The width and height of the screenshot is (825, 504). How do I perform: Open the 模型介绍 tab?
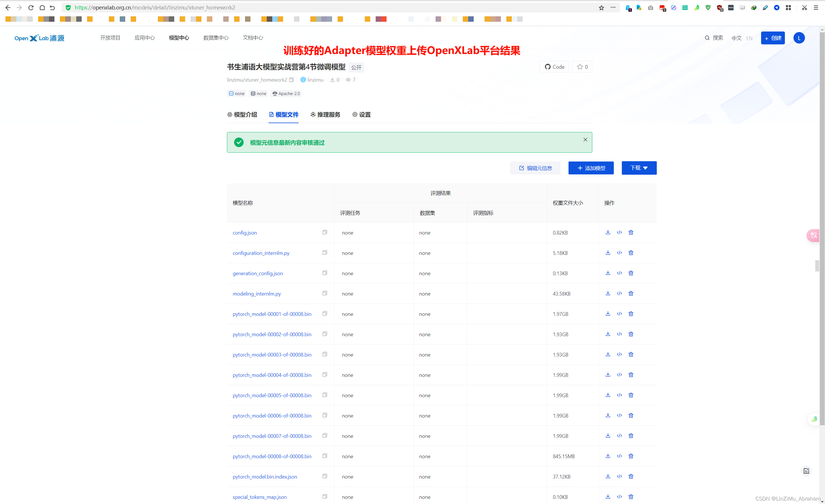[242, 115]
